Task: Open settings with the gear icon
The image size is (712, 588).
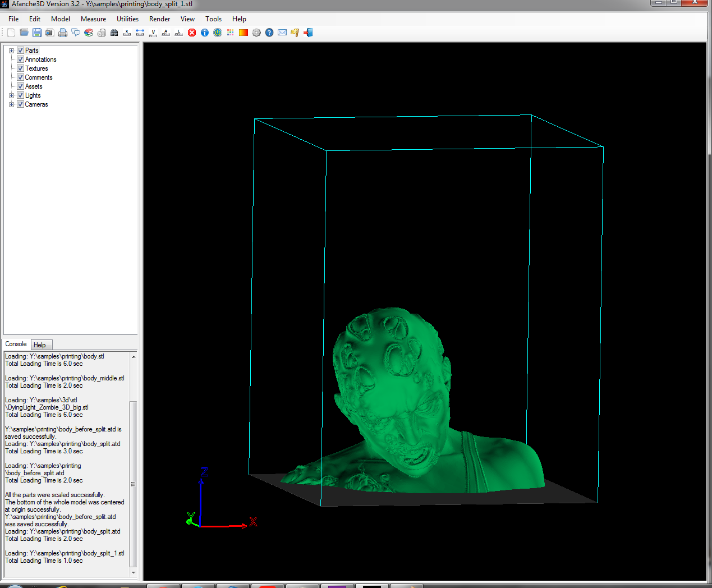Action: [256, 33]
